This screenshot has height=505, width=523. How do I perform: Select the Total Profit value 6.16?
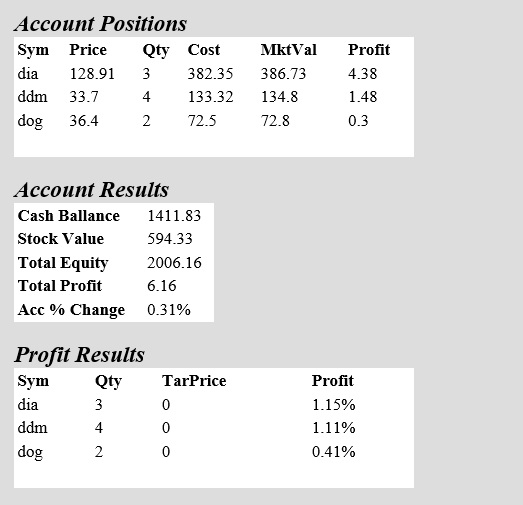coord(161,286)
